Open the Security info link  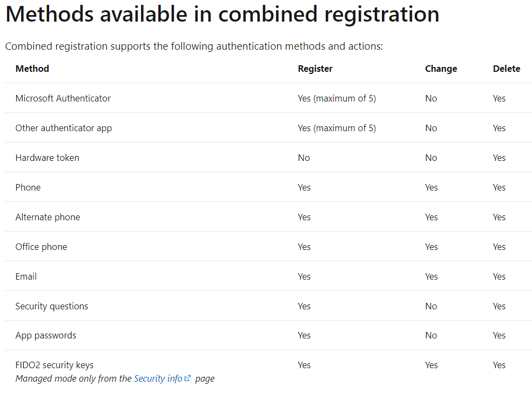point(158,378)
